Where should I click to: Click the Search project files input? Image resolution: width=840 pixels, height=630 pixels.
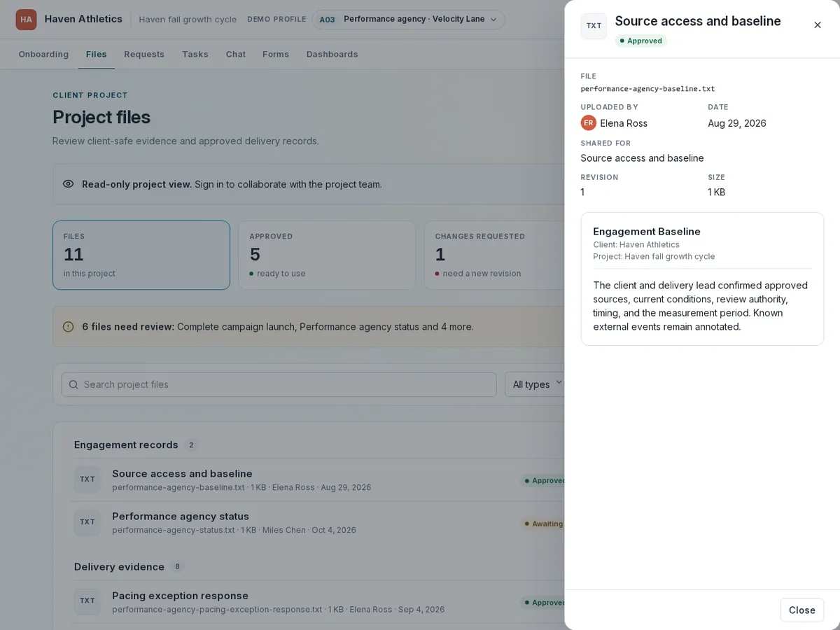click(279, 384)
